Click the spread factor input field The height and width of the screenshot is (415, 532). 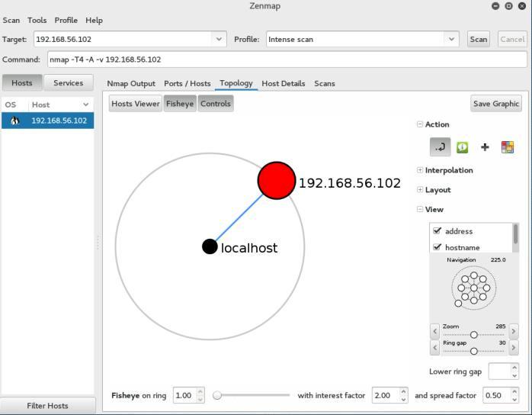coord(496,395)
